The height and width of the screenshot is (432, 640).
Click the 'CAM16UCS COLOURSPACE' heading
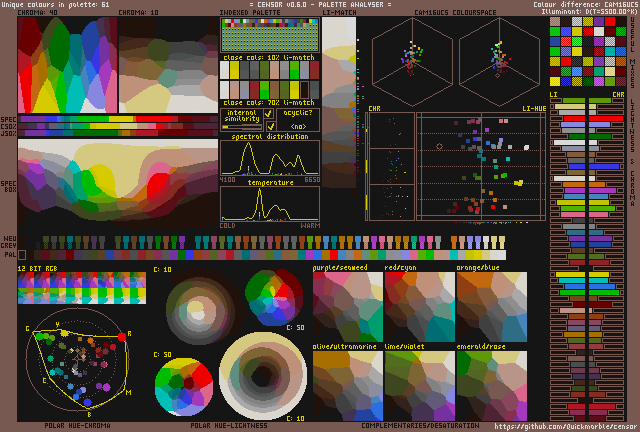pos(455,13)
